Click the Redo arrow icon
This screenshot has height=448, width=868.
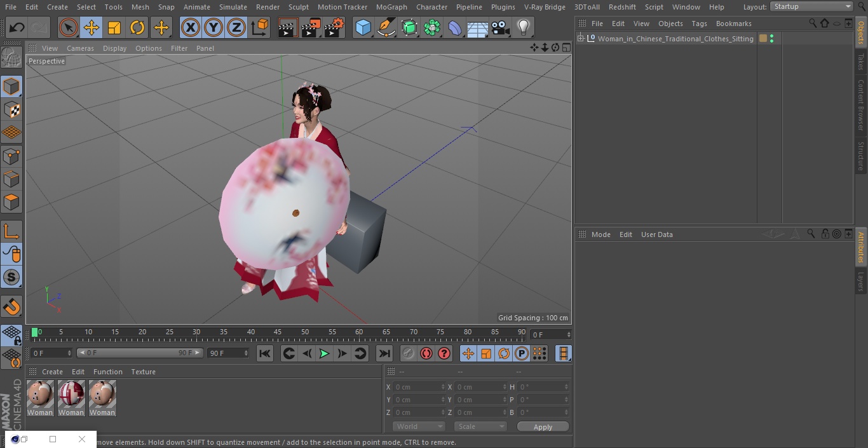click(x=39, y=27)
